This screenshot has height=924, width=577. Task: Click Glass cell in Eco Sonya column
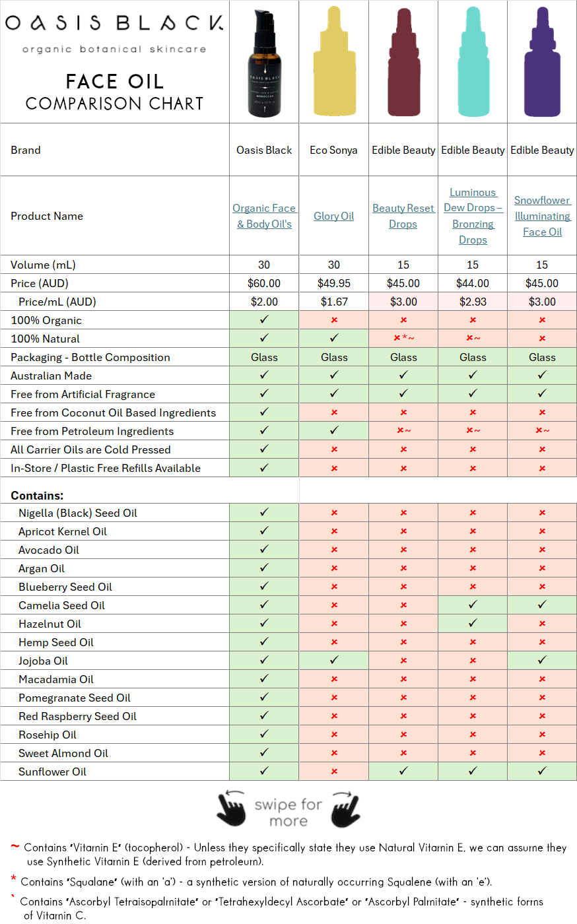click(x=334, y=357)
